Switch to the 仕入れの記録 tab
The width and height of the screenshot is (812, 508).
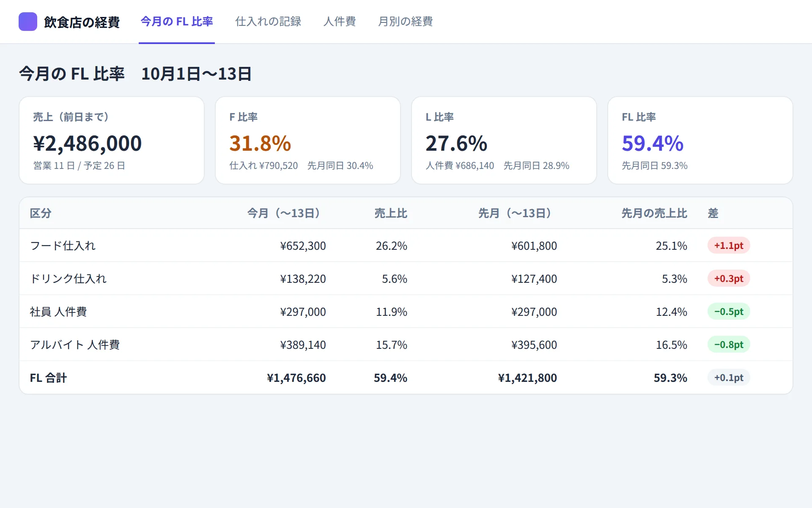tap(268, 22)
